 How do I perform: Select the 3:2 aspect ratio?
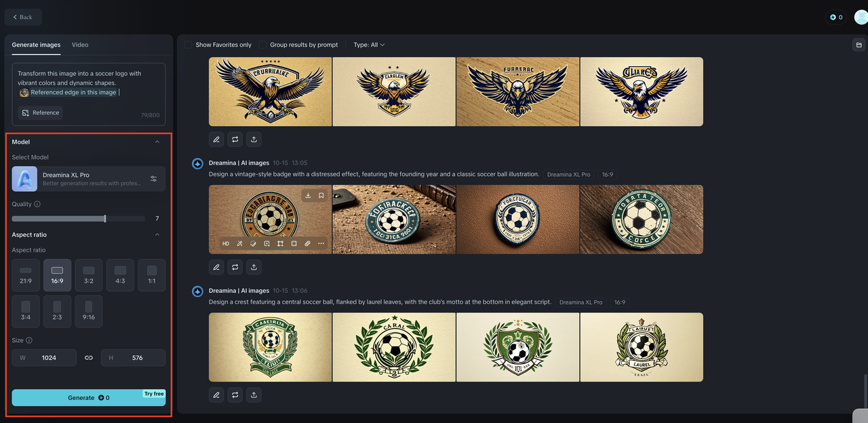coord(89,275)
